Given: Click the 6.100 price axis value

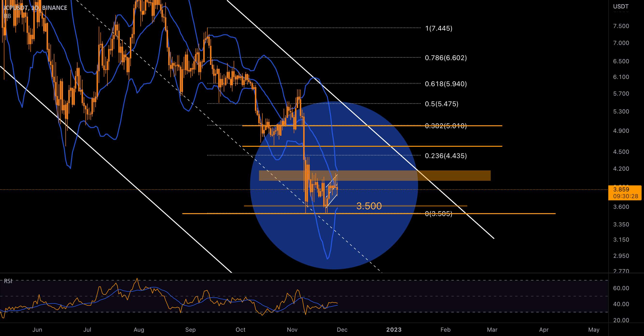Looking at the screenshot, I should coord(621,77).
